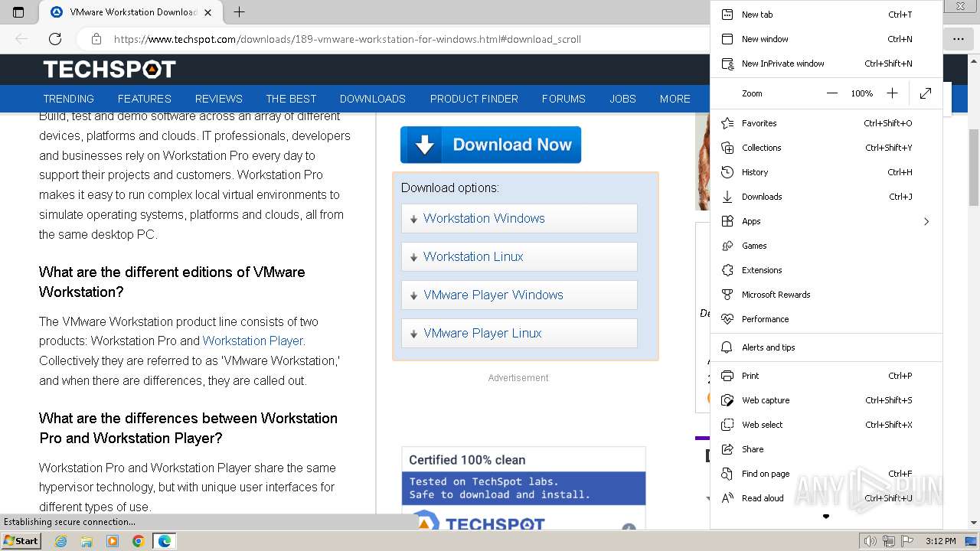Follow the Workstation Player link
Image resolution: width=980 pixels, height=551 pixels.
[253, 341]
